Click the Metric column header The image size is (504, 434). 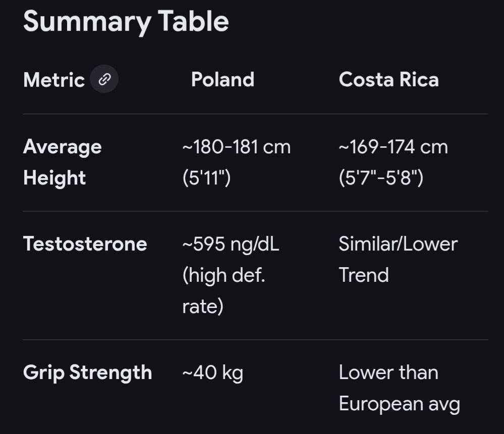[53, 80]
